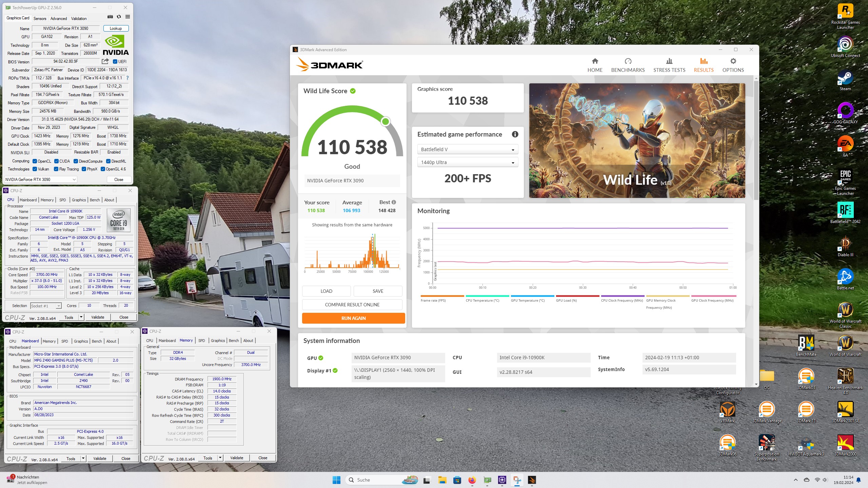Open Battle.net desktop icon

point(845,279)
